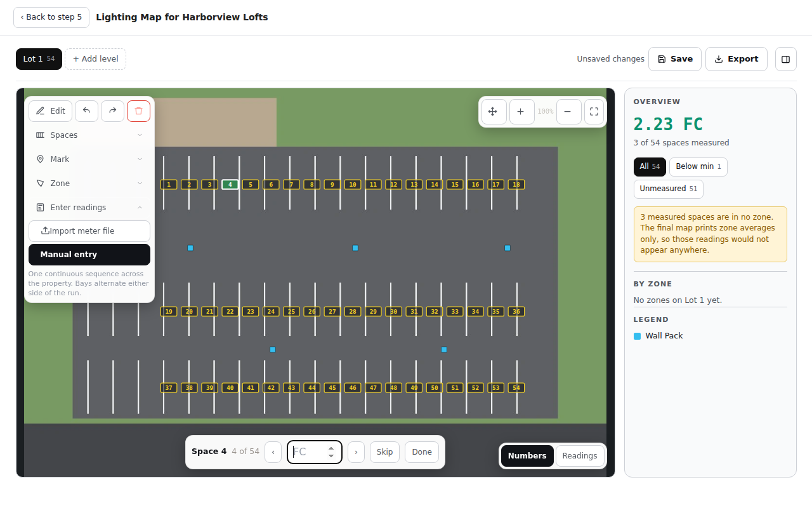
Task: Select the pan/move canvas tool
Action: 493,112
